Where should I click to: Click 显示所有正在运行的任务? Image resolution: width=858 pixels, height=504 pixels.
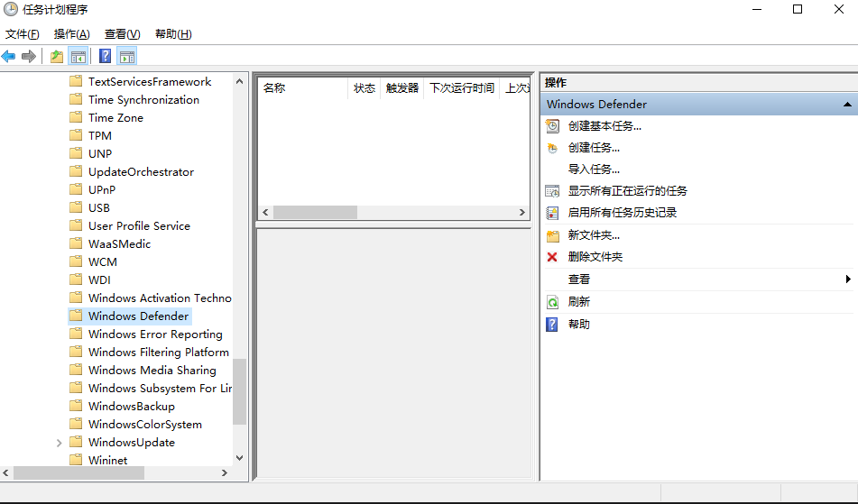[x=628, y=191]
